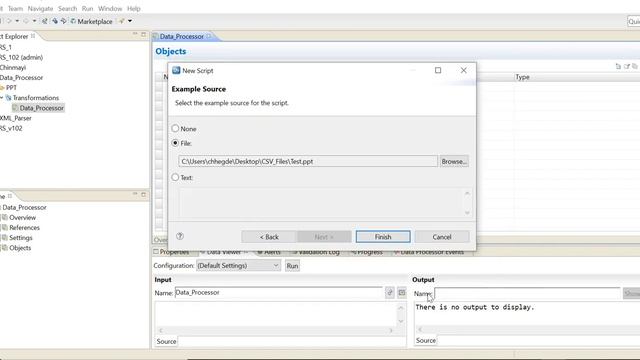Click the Finish button
The width and height of the screenshot is (640, 360).
click(383, 237)
